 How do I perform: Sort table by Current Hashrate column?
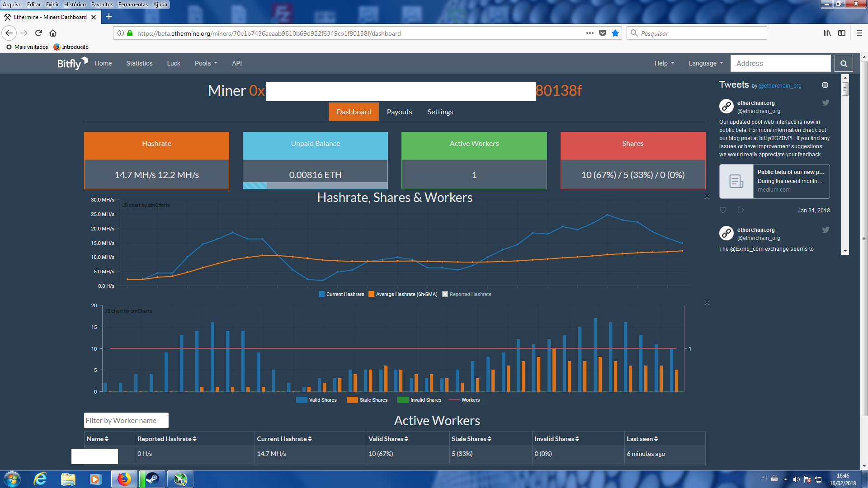click(284, 439)
